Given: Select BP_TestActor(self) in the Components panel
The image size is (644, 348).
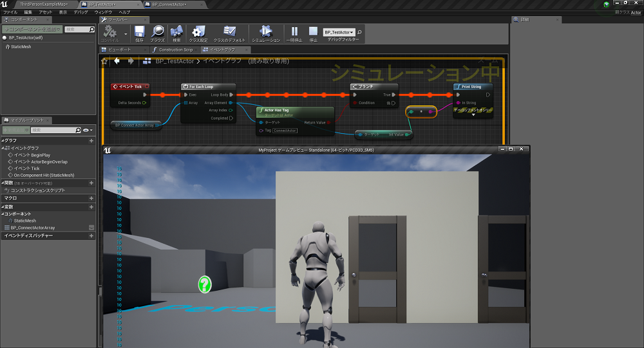Looking at the screenshot, I should coord(26,37).
